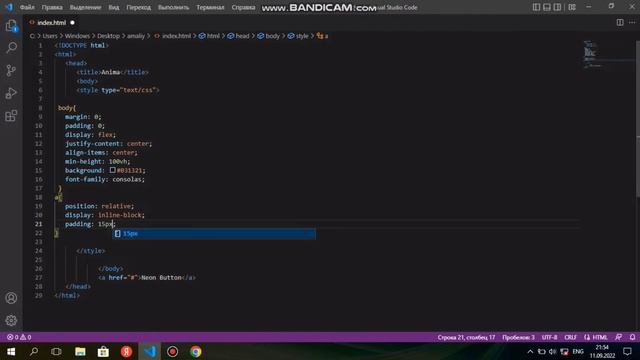This screenshot has width=640, height=360.
Task: Open html symbol breadcrumb
Action: [x=209, y=36]
